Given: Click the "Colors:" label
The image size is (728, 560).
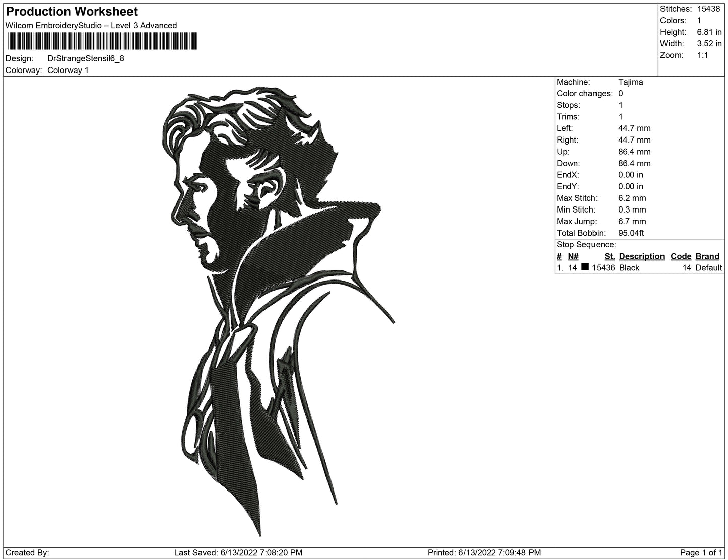Looking at the screenshot, I should point(673,21).
